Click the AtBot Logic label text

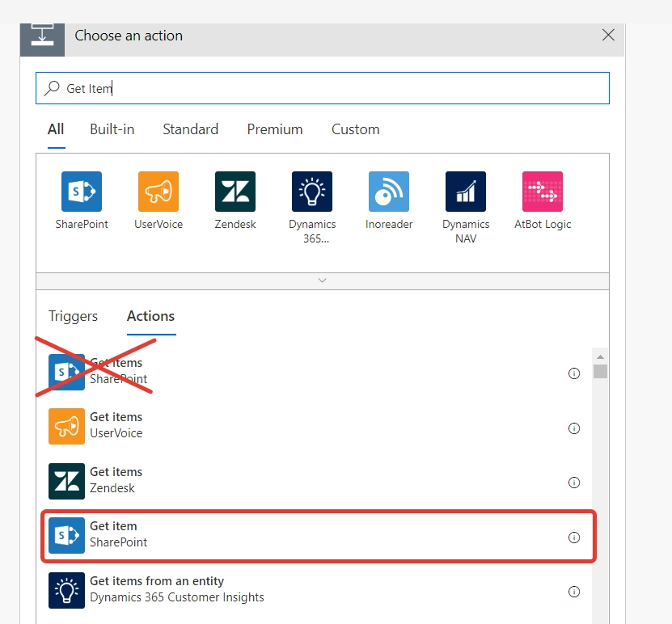click(543, 225)
